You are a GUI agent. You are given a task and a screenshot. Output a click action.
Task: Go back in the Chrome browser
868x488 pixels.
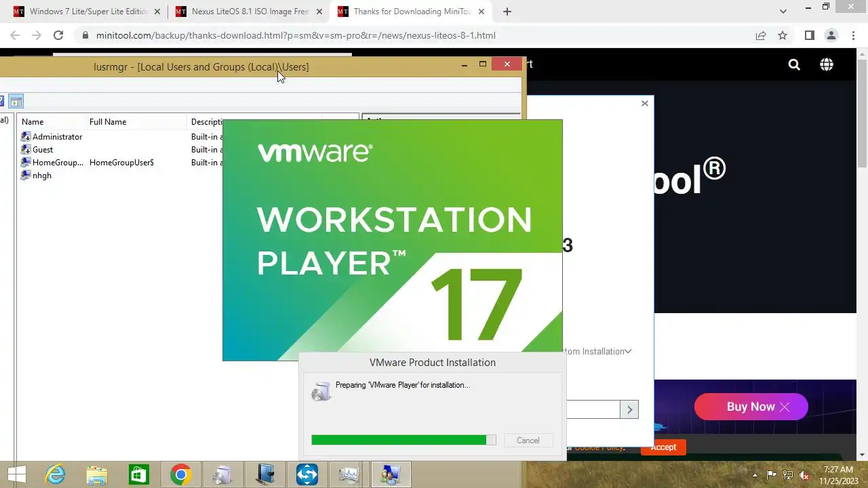click(15, 35)
